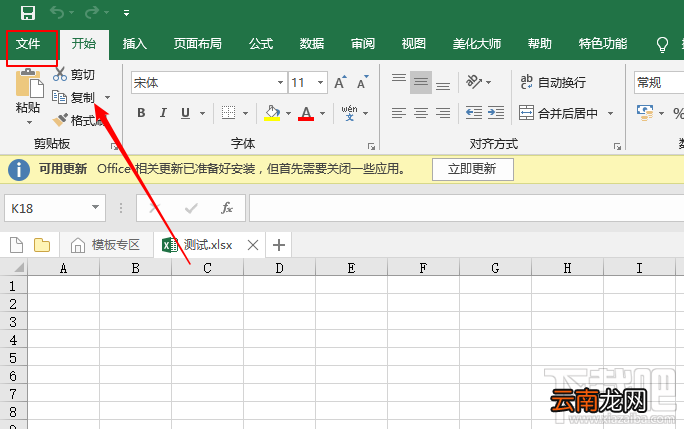Click the lightbulb Tell Me icon
The height and width of the screenshot is (429, 684).
(662, 44)
